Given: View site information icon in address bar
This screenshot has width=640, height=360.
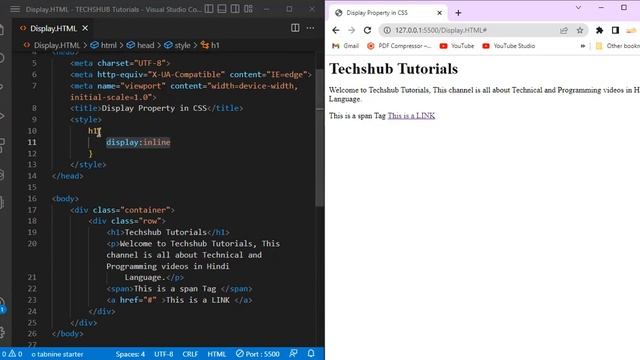Looking at the screenshot, I should click(387, 30).
